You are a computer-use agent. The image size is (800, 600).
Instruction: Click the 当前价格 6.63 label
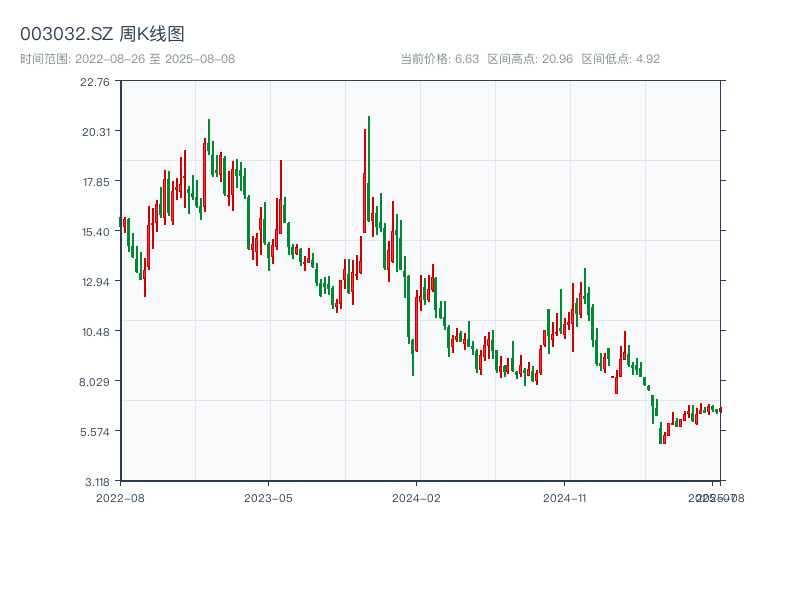coord(440,59)
